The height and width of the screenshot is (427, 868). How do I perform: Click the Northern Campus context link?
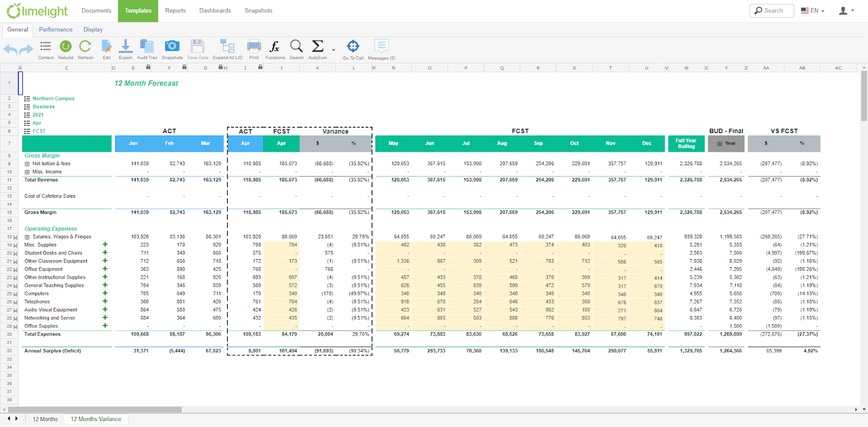click(54, 99)
